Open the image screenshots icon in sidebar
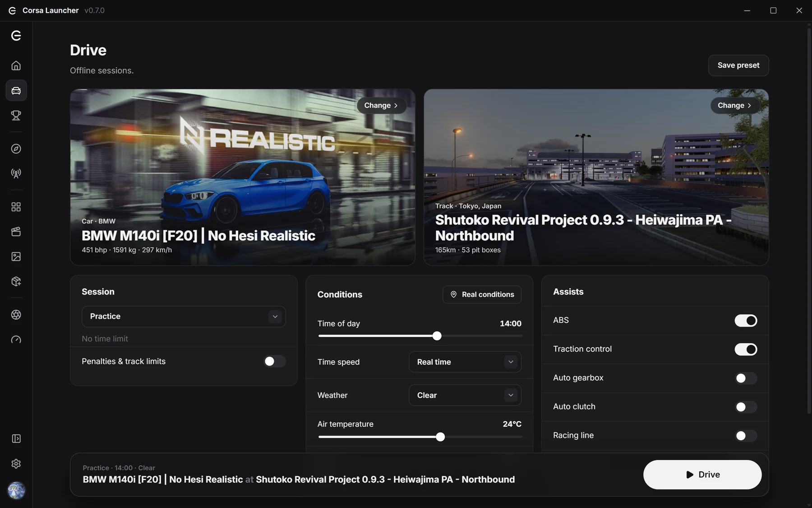This screenshot has height=508, width=812. click(16, 256)
